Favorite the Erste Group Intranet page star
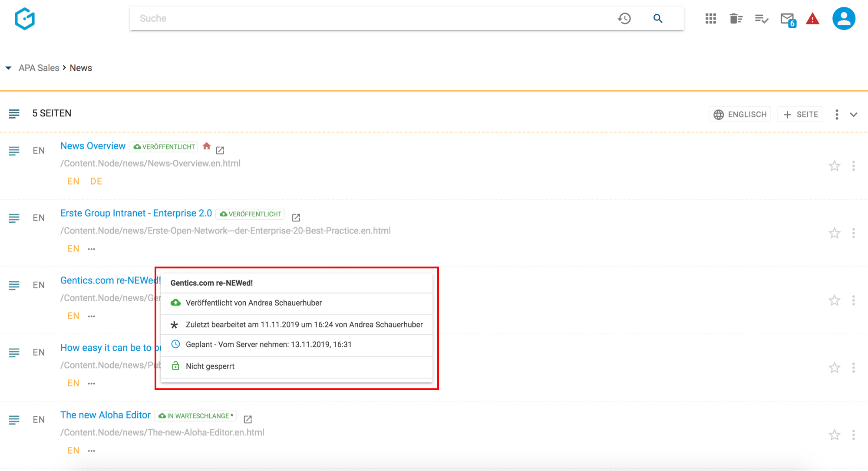This screenshot has width=868, height=471. [834, 233]
